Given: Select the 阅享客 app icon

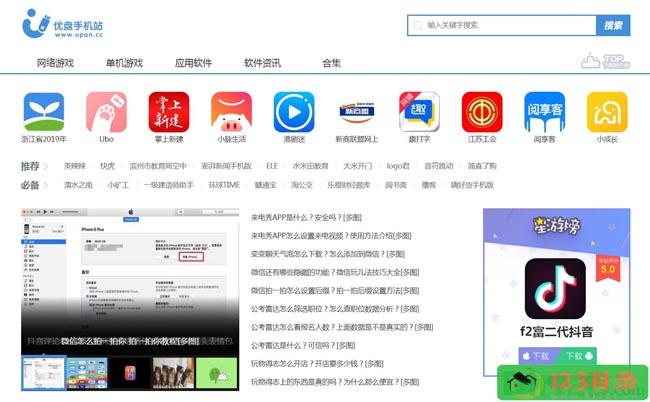Looking at the screenshot, I should click(544, 112).
